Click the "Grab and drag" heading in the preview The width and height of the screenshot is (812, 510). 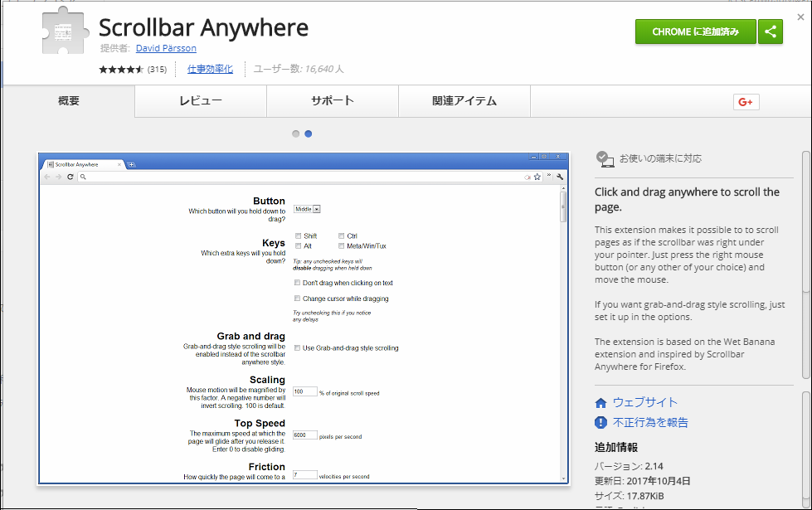[x=251, y=336]
